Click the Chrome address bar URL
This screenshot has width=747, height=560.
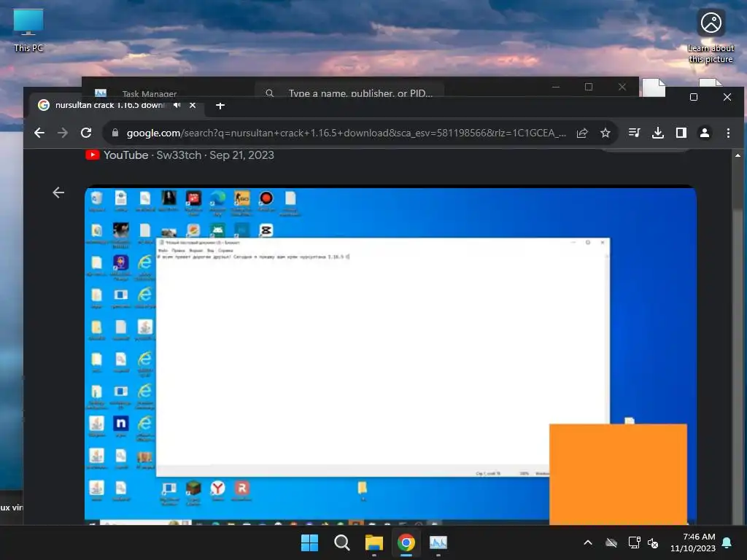[346, 133]
